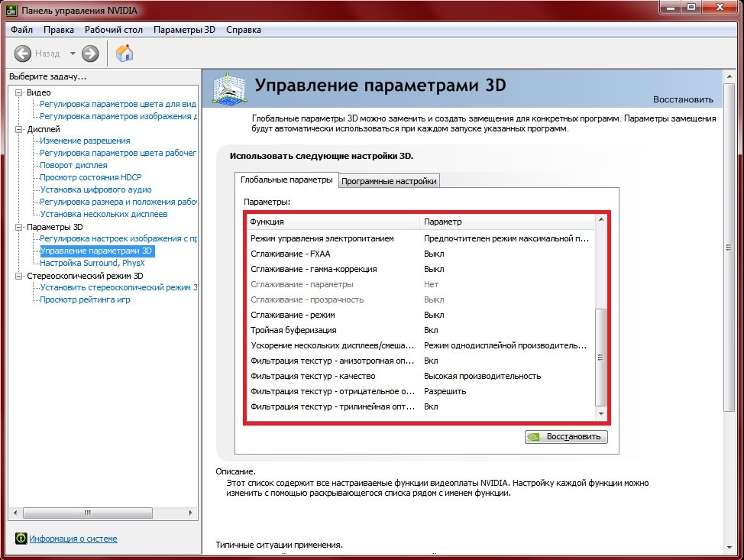This screenshot has height=560, width=744.
Task: Open Просмотр состояния HDCP
Action: (91, 177)
